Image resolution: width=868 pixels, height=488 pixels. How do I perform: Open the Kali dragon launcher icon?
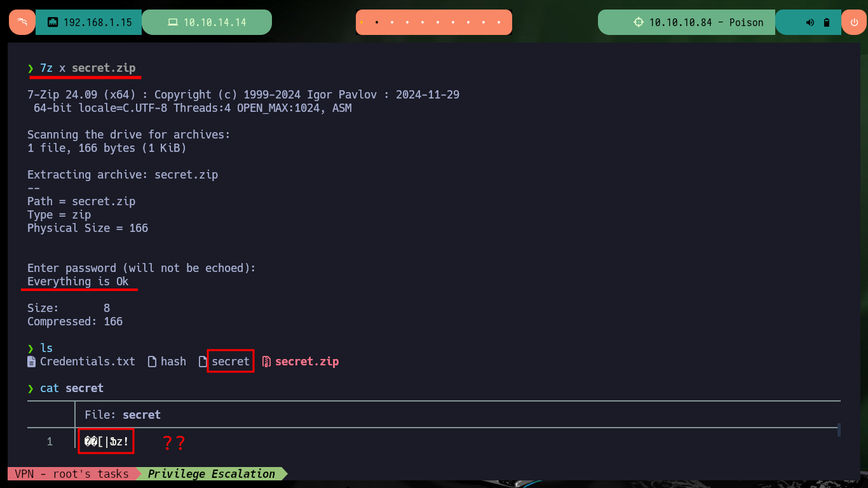click(x=22, y=22)
